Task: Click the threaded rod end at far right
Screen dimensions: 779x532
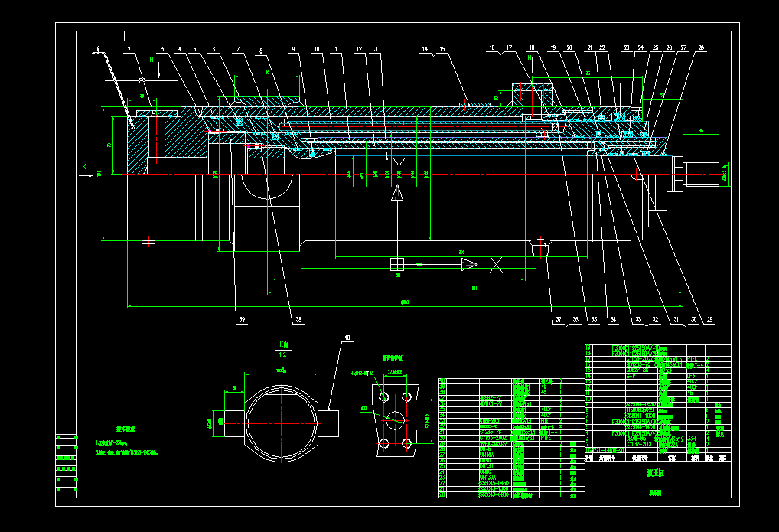Action: [701, 174]
